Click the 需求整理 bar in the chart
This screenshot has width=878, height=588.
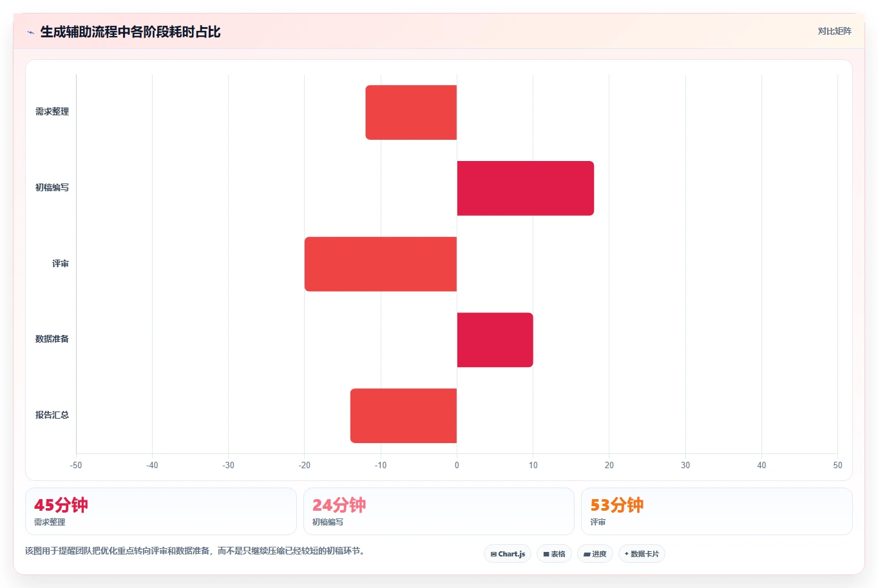coord(411,112)
